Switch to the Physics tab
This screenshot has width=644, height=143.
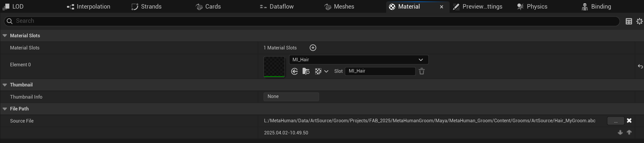(533, 7)
